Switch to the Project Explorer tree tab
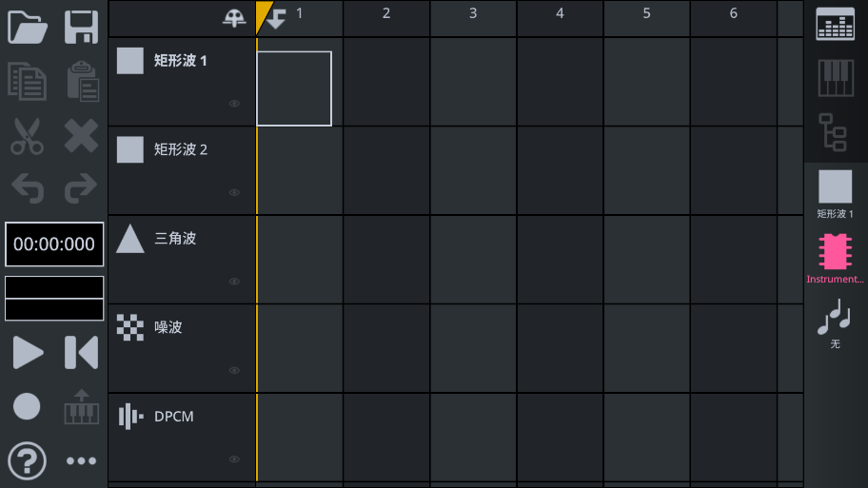This screenshot has width=868, height=488. point(835,132)
